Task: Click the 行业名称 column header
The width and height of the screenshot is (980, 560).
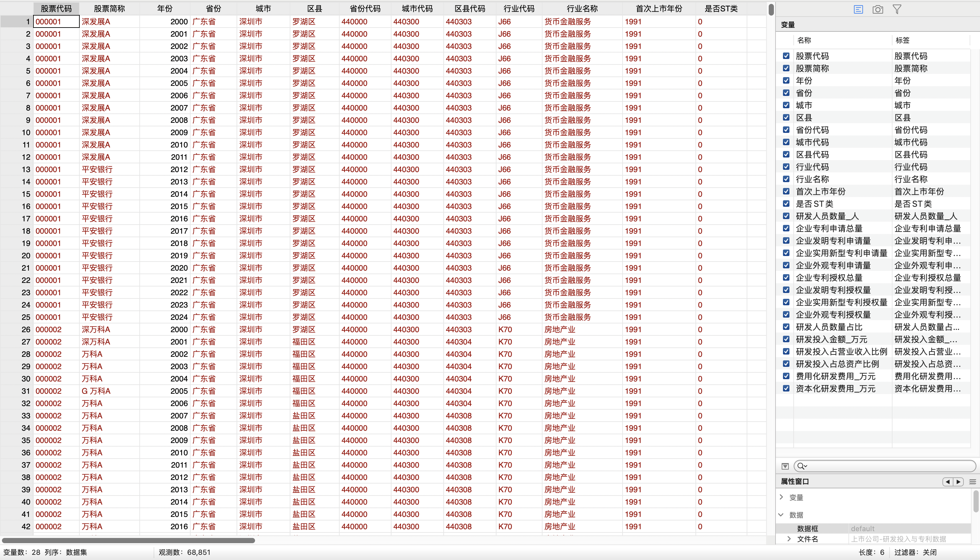Action: pyautogui.click(x=582, y=8)
